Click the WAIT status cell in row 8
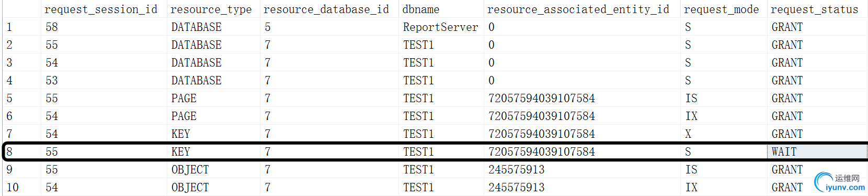The width and height of the screenshot is (868, 196). [817, 151]
